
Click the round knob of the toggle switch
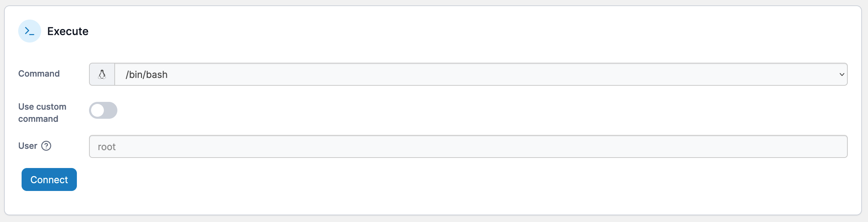tap(98, 111)
